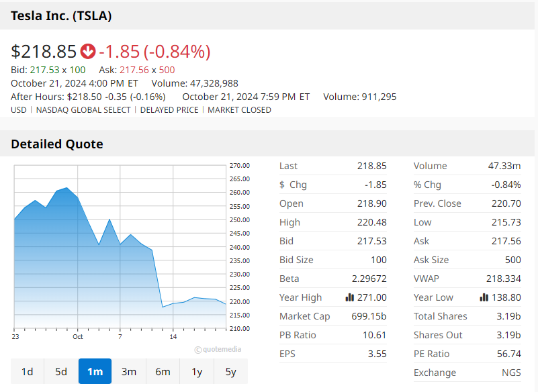Click the Shares Out label
The image size is (538, 392).
(438, 335)
